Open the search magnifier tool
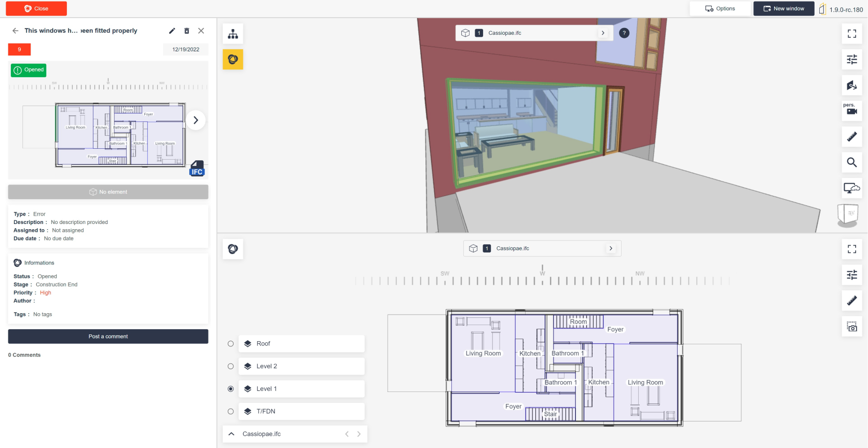Screen dimensions: 868x448 click(x=851, y=163)
